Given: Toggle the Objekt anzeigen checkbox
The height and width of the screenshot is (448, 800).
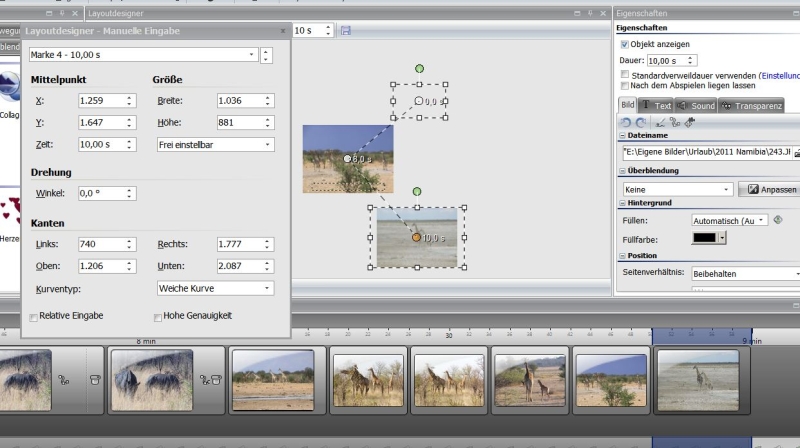Looking at the screenshot, I should (x=625, y=44).
